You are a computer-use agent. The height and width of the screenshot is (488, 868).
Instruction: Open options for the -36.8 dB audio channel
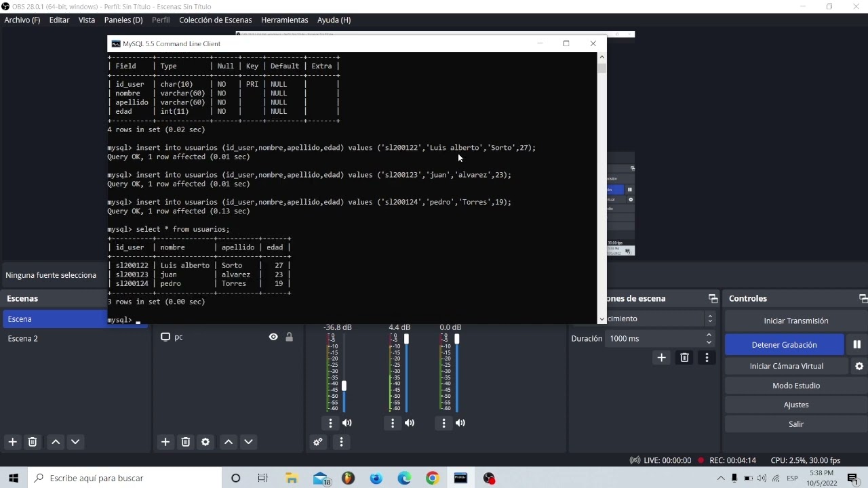[330, 423]
